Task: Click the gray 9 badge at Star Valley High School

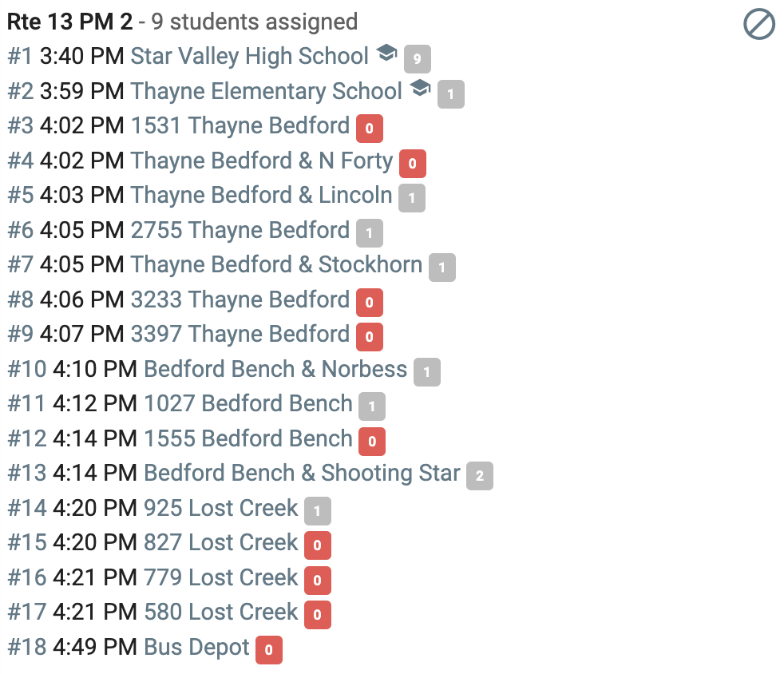Action: point(418,59)
